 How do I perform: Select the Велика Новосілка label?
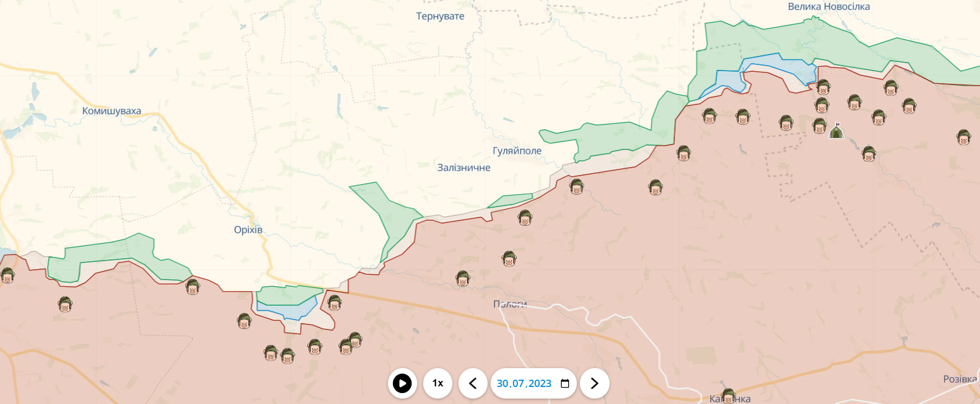coord(828,7)
